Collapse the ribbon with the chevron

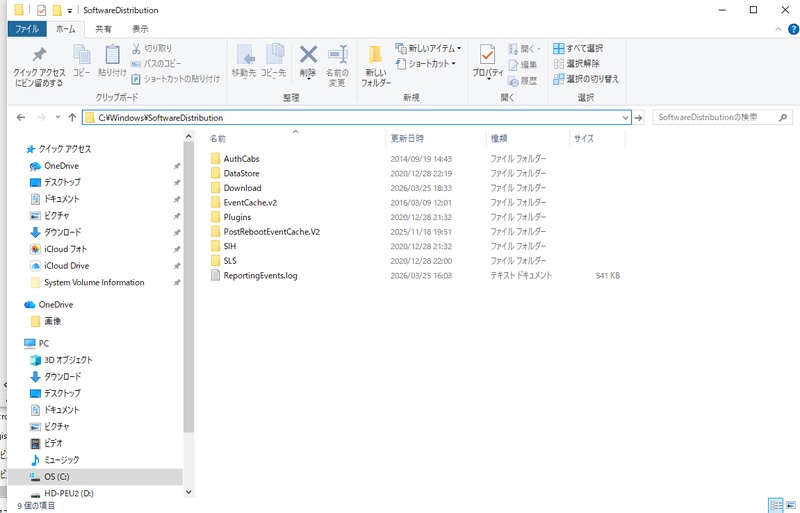778,30
